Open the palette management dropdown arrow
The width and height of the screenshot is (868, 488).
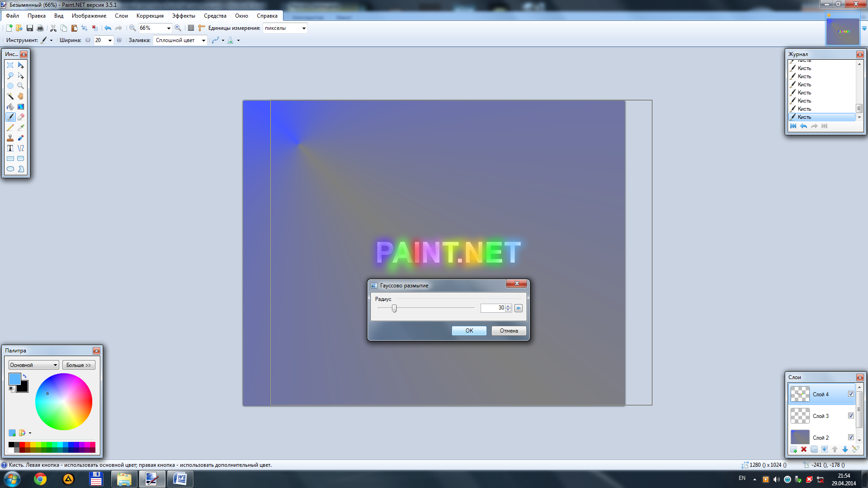[x=30, y=433]
